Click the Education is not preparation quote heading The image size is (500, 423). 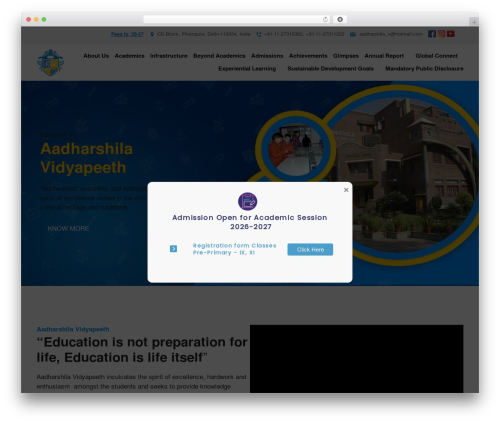coord(142,350)
